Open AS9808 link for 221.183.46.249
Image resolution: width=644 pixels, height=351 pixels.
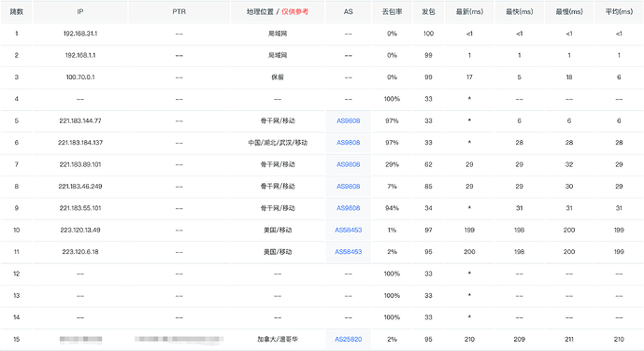(x=349, y=186)
